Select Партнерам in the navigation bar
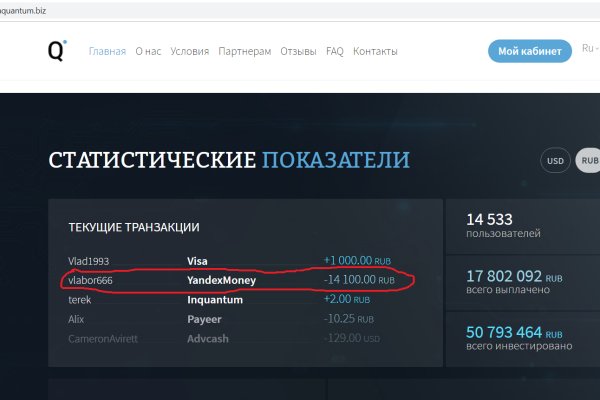The width and height of the screenshot is (600, 400). coord(245,51)
